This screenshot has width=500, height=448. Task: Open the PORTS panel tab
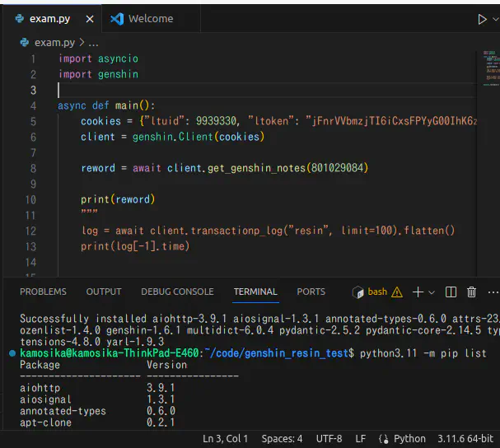tap(311, 292)
